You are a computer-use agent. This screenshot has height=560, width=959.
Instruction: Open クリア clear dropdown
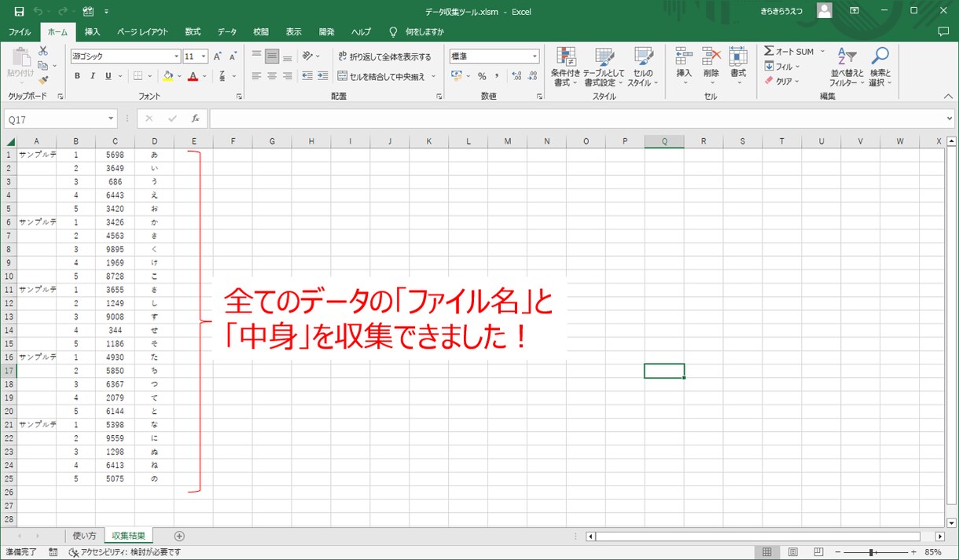[x=782, y=81]
